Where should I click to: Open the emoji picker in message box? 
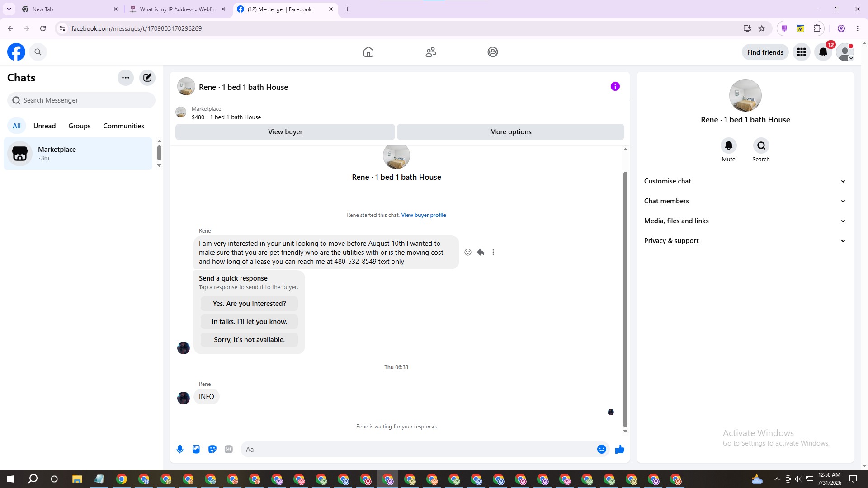(x=602, y=449)
